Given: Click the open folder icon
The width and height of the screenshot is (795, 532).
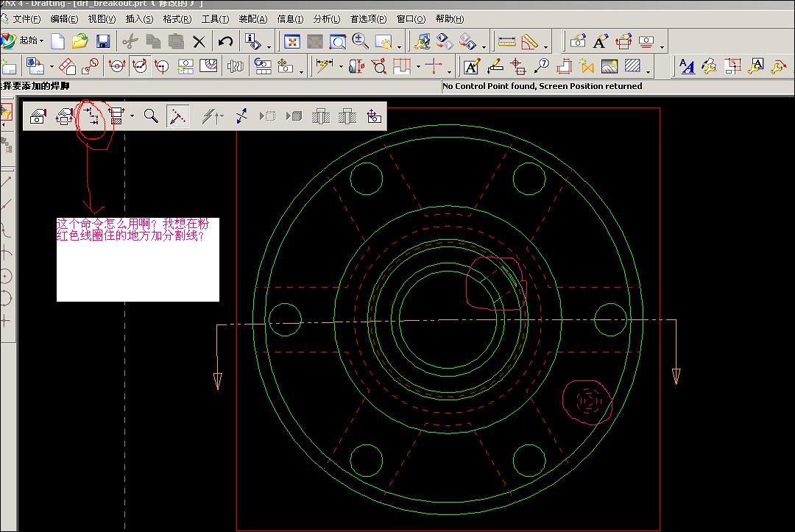Looking at the screenshot, I should (x=79, y=41).
